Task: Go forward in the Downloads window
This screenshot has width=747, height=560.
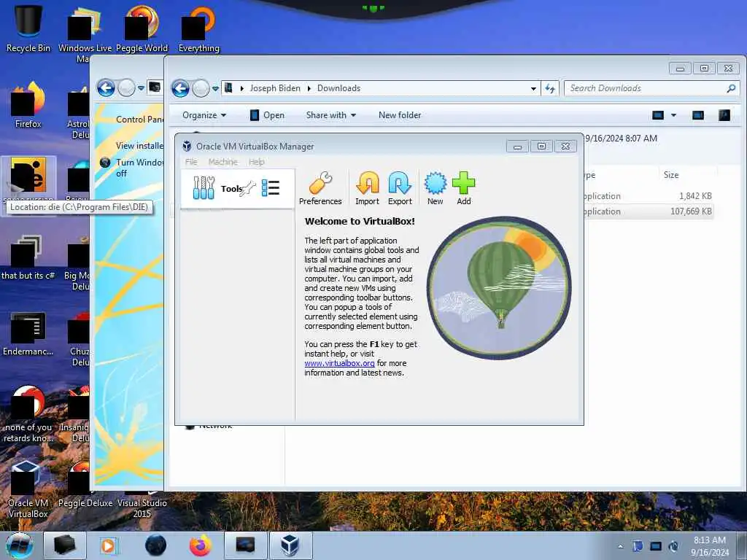Action: pyautogui.click(x=201, y=88)
